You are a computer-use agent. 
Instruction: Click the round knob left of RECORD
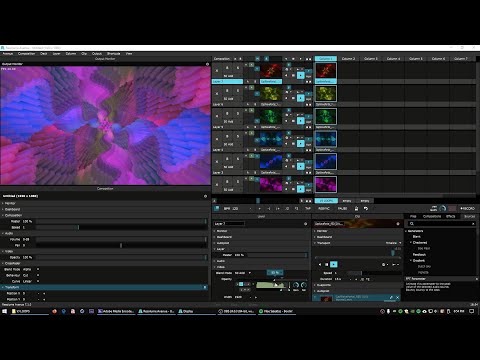pos(443,208)
